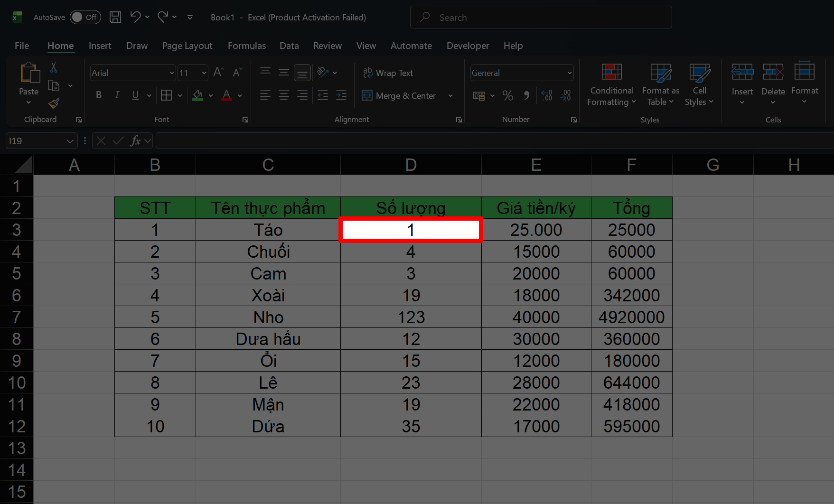Click the Format Painter icon
The height and width of the screenshot is (504, 834).
[53, 103]
